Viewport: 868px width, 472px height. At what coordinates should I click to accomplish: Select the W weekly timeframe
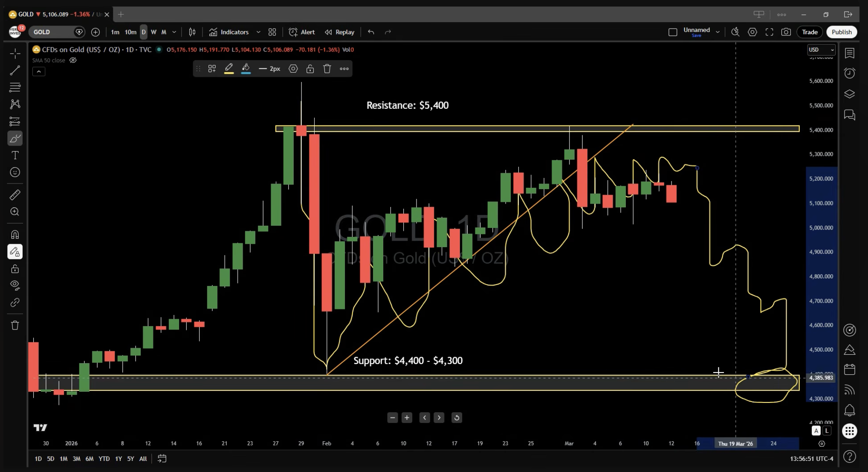[x=153, y=32]
